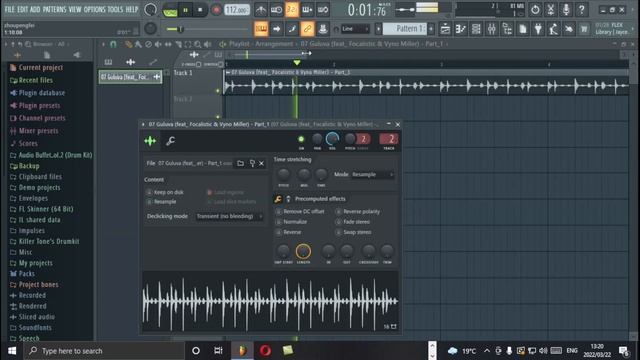Click the orange Precomputed effects wrench icon
Image resolution: width=640 pixels, height=360 pixels.
278,199
